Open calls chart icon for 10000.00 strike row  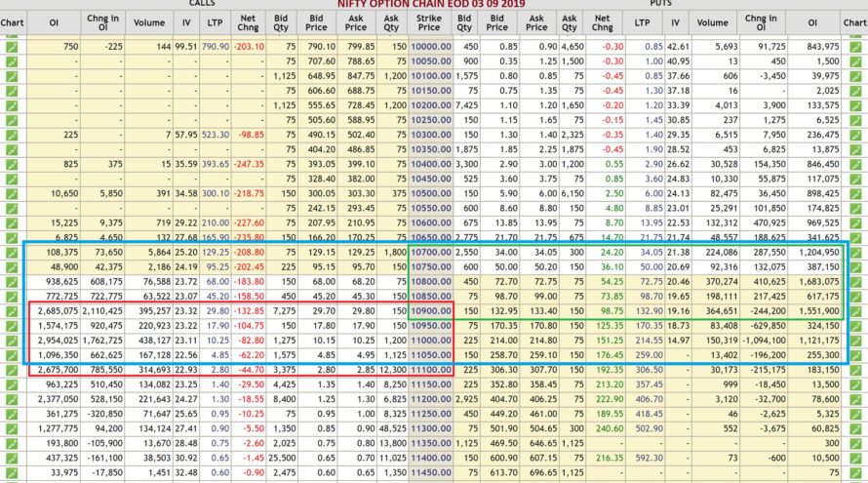click(12, 47)
